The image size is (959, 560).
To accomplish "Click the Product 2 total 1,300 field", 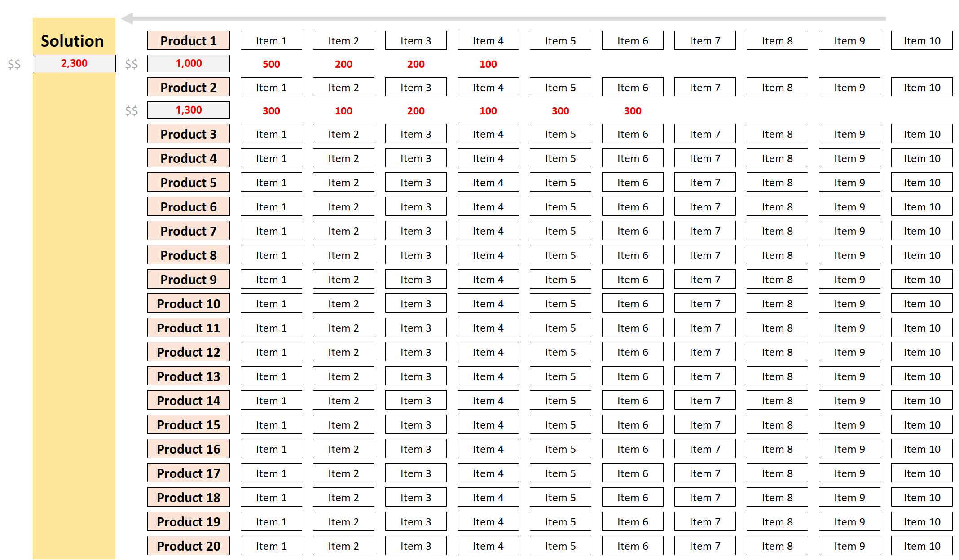I will [x=188, y=110].
